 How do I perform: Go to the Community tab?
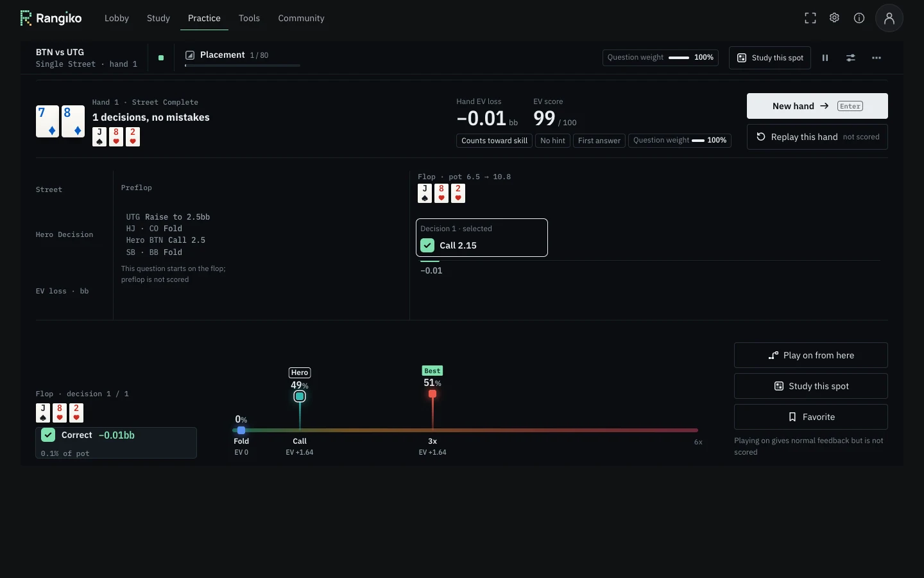coord(301,18)
